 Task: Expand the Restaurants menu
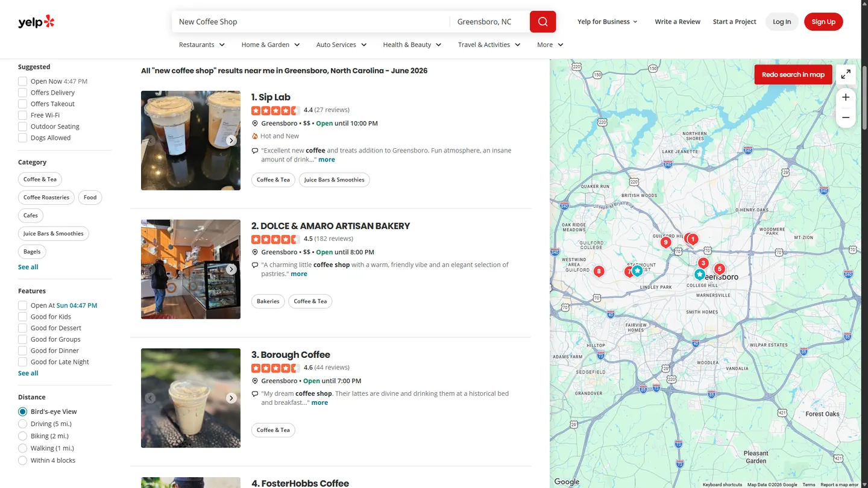202,45
